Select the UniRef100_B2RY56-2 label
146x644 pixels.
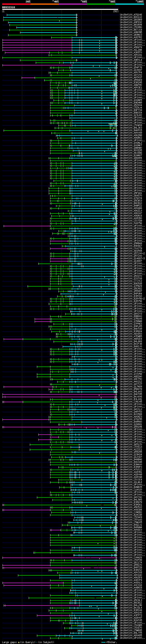tap(132, 299)
